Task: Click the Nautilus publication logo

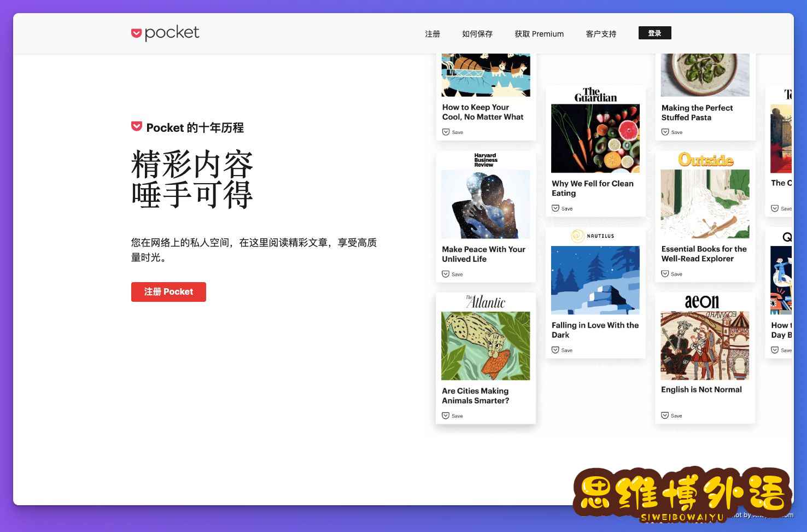Action: (593, 236)
